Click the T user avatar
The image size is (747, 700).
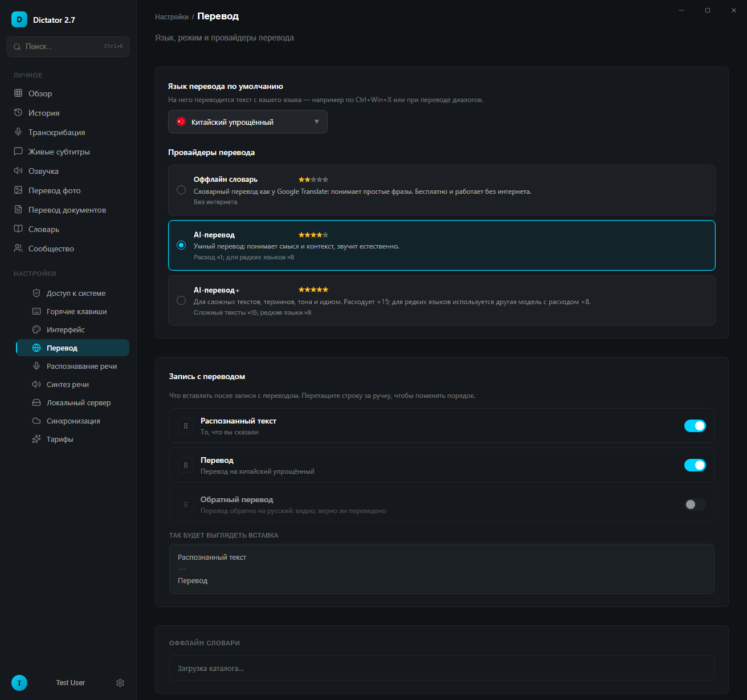click(19, 683)
